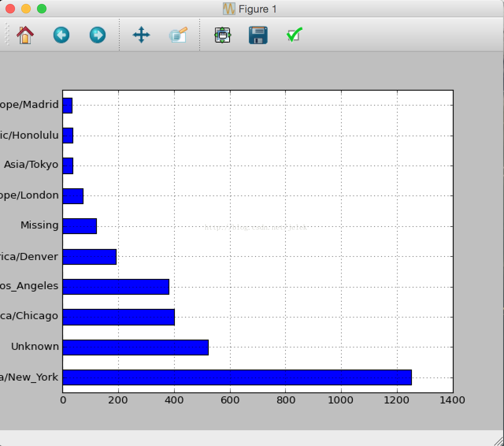Toggle the Zoom to rectangle tool
Screen dimensions: 504x446
[178, 35]
